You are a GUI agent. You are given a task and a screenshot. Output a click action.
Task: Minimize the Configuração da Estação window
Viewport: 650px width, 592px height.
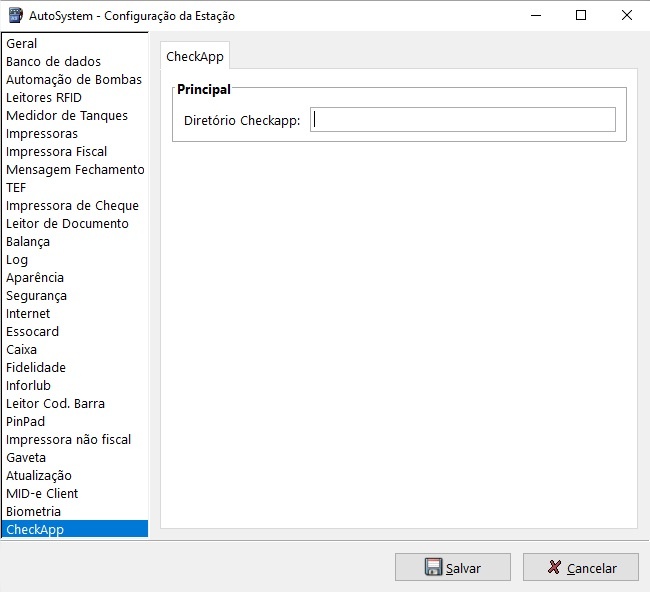click(x=536, y=15)
